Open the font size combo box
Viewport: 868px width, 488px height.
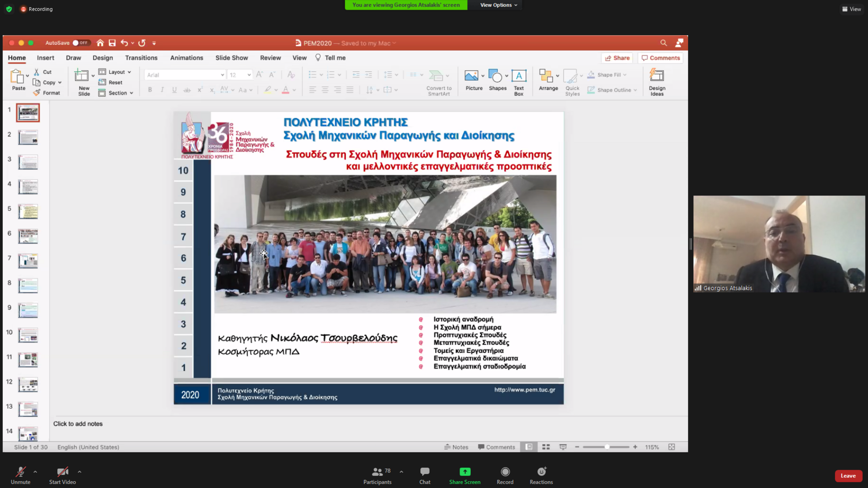point(240,75)
